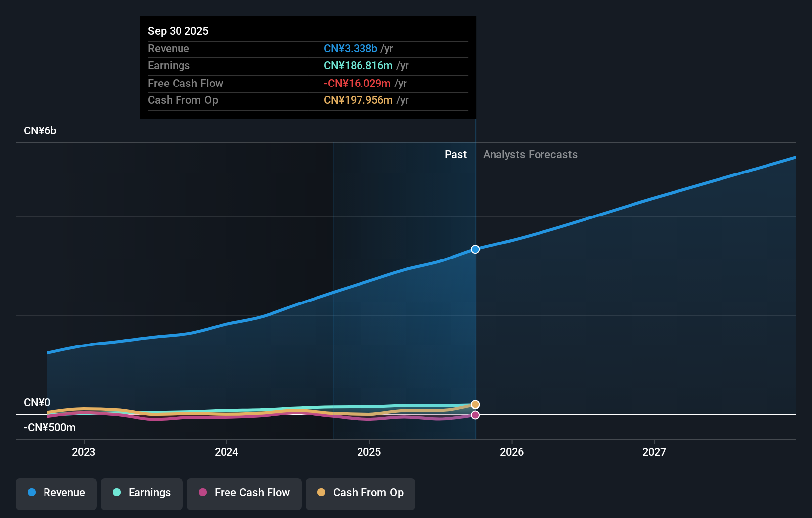Screen dimensions: 812x518
Task: Click the teal Earnings legend dot
Action: (x=117, y=492)
